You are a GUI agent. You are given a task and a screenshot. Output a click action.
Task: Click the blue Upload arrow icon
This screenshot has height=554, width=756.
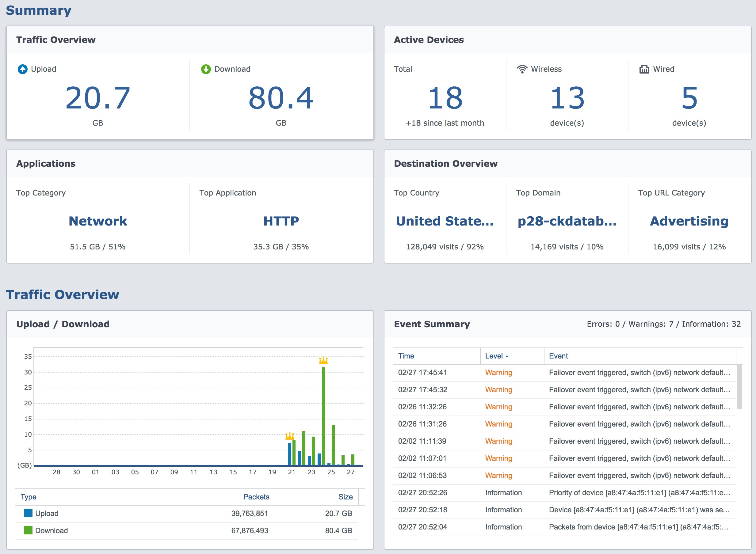click(22, 69)
